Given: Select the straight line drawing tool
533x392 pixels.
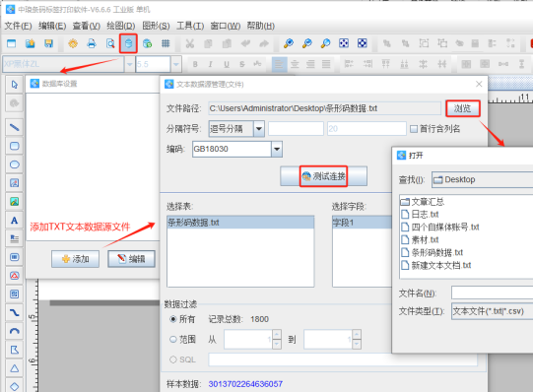Looking at the screenshot, I should click(x=14, y=127).
